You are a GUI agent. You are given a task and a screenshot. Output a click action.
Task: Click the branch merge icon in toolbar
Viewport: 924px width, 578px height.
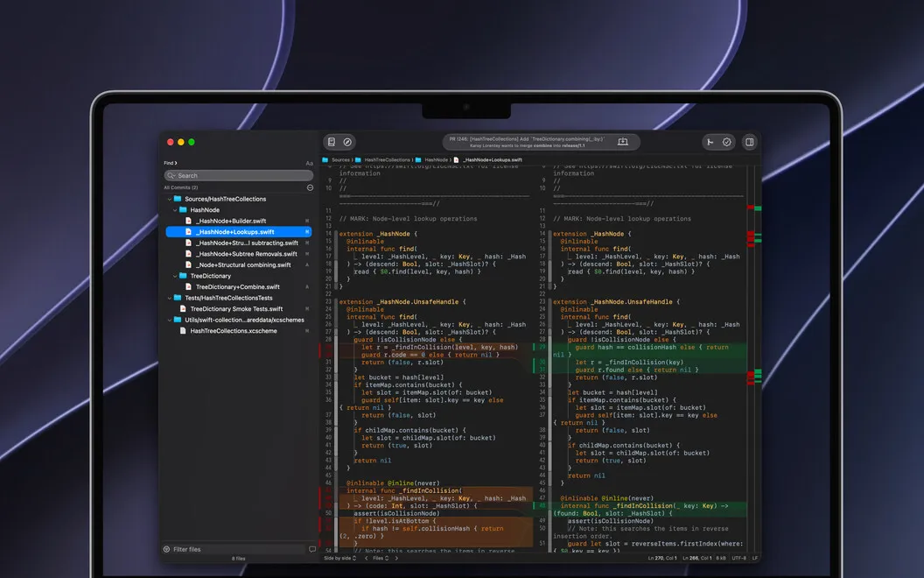pyautogui.click(x=710, y=142)
